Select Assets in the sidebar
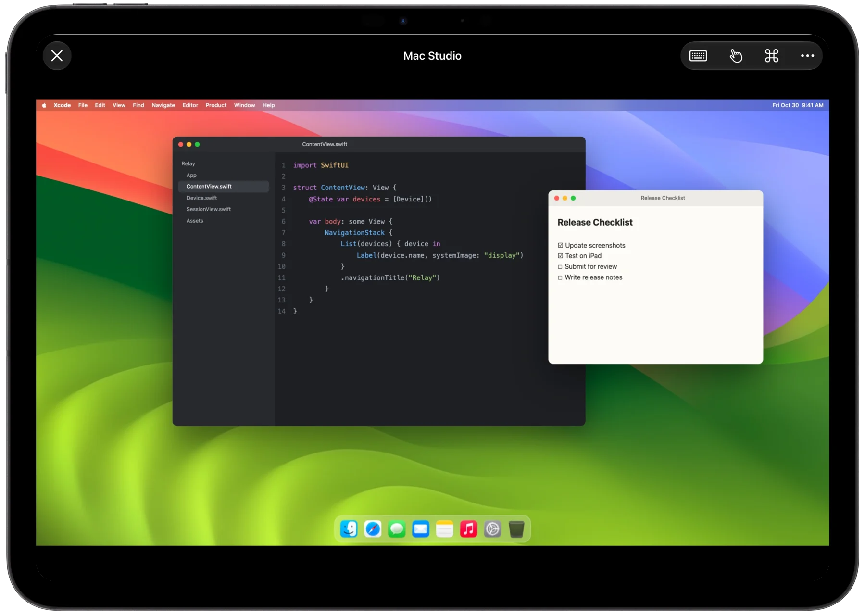 point(195,221)
